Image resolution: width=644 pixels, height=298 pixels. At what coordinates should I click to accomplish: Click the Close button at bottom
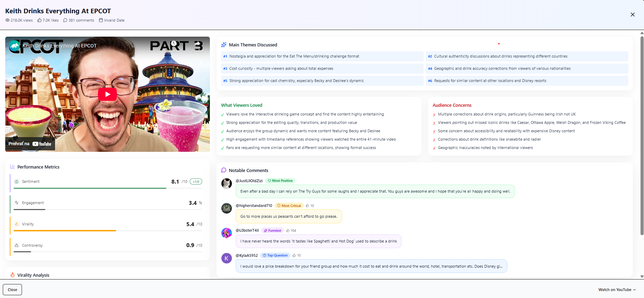coord(13,290)
